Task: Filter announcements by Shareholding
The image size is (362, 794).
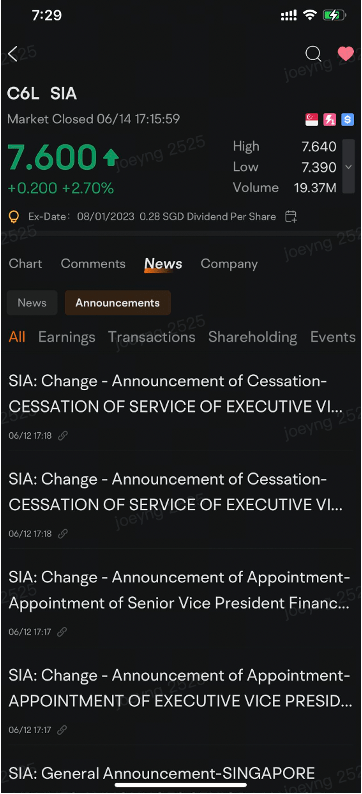Action: (253, 337)
